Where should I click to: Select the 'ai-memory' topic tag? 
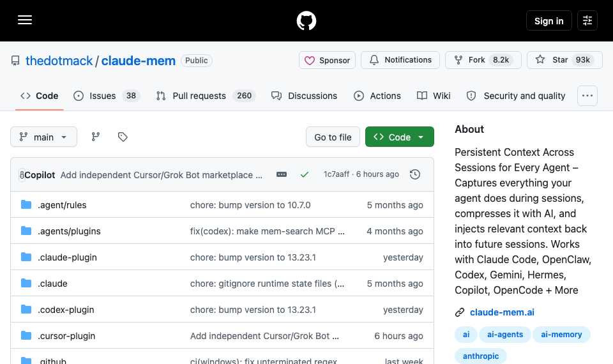[561, 335]
